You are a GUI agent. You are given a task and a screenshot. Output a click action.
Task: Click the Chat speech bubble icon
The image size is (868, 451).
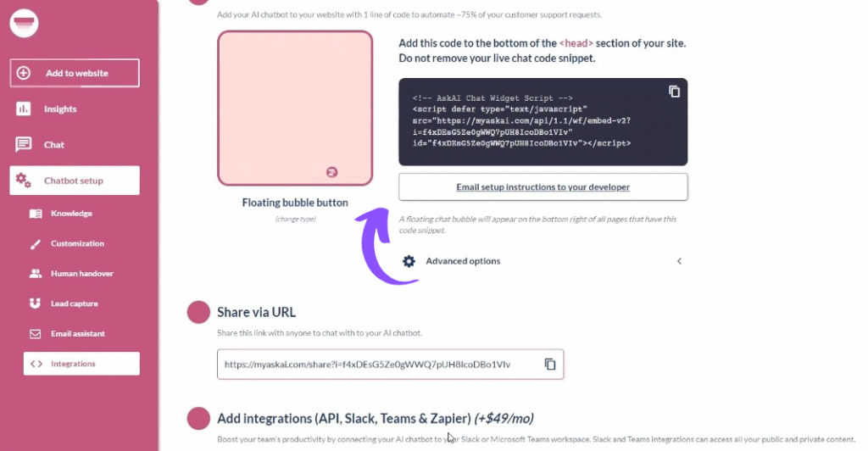coord(24,145)
